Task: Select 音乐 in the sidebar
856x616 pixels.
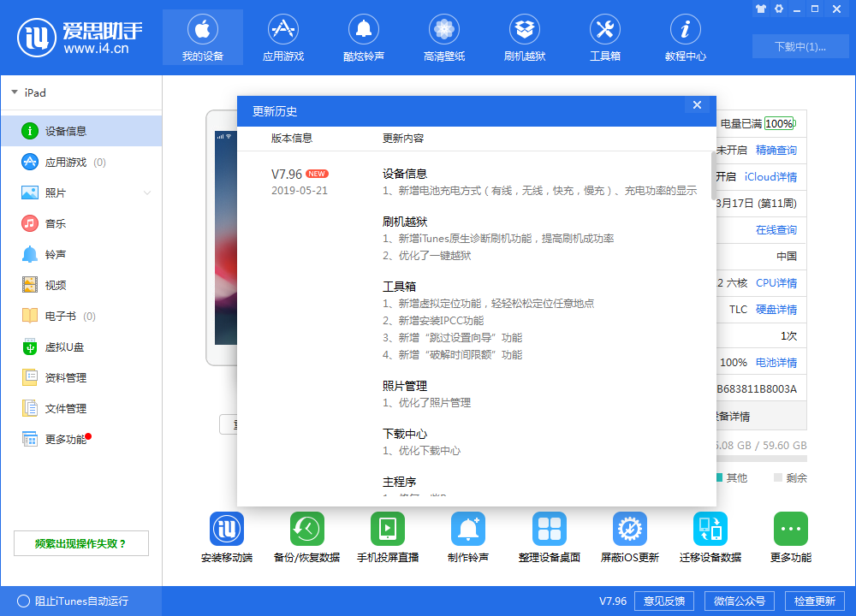Action: tap(81, 223)
